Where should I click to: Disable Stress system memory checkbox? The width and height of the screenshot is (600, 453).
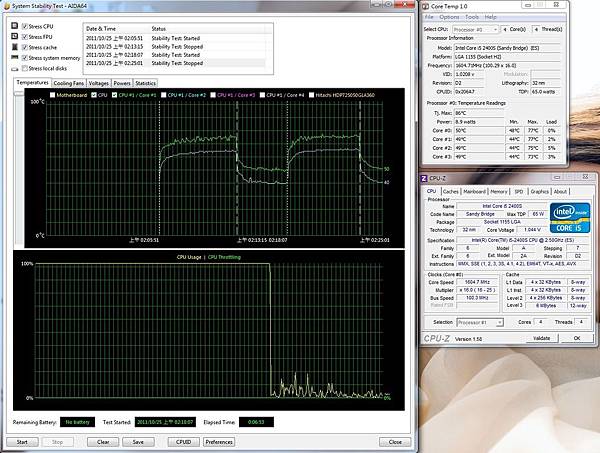25,58
